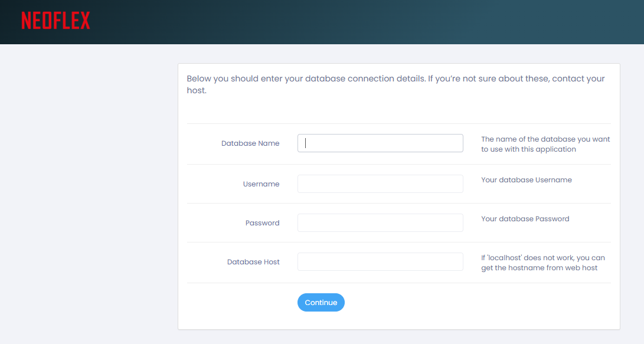This screenshot has height=344, width=644.
Task: Activate the Database Host input field
Action: pos(380,262)
